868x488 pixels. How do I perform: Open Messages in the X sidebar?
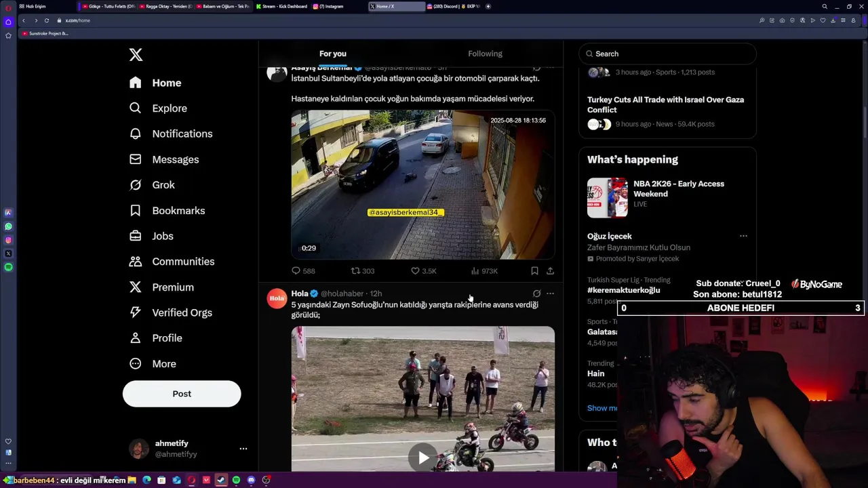click(164, 159)
